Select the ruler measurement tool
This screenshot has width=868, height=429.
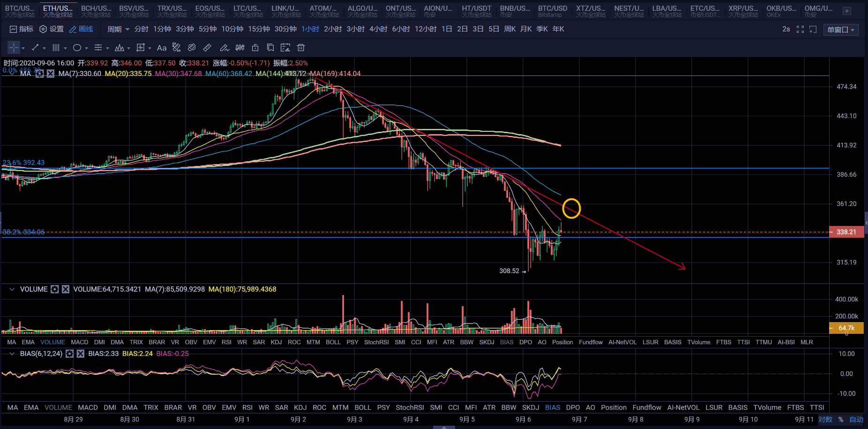[207, 48]
